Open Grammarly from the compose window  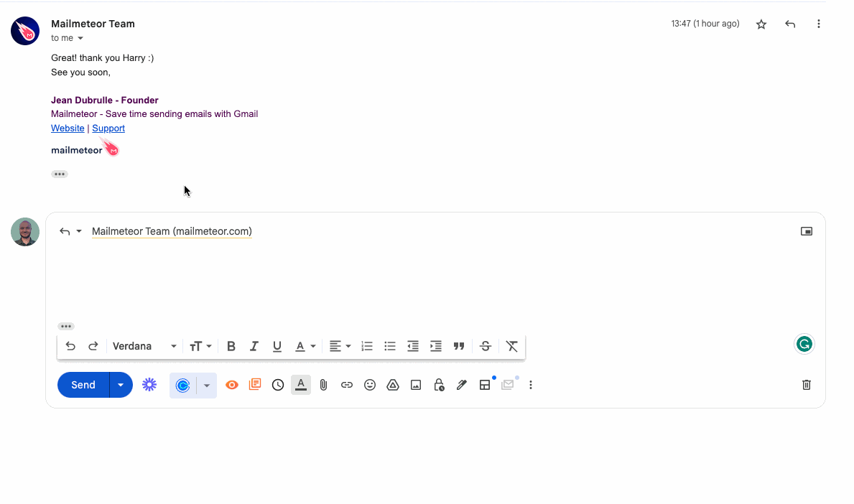pyautogui.click(x=804, y=344)
